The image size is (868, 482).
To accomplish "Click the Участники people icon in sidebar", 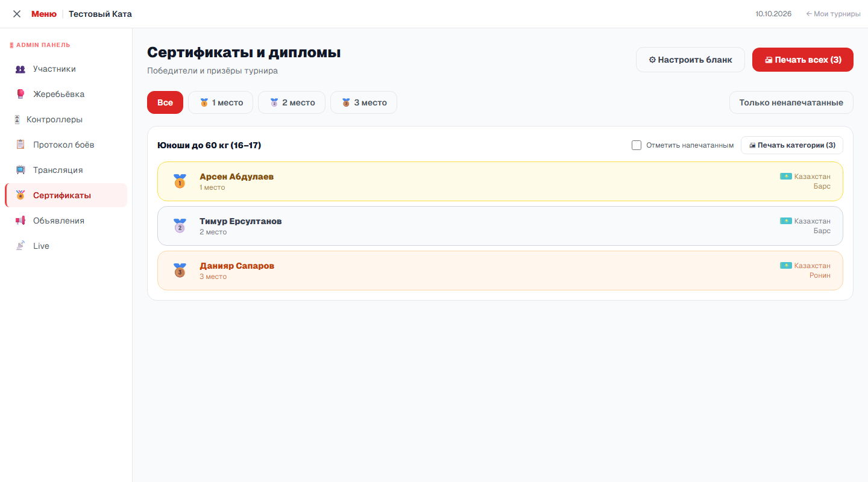I will point(20,69).
